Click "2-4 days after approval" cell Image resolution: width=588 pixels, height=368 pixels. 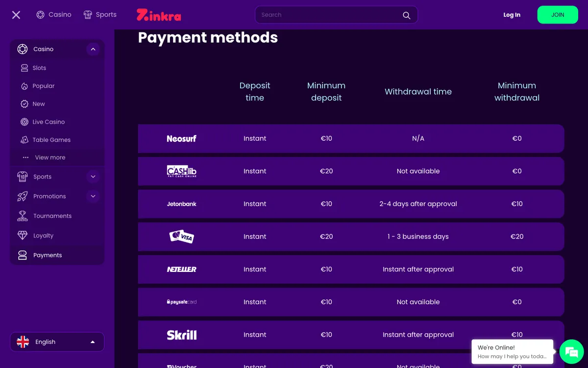coord(418,204)
